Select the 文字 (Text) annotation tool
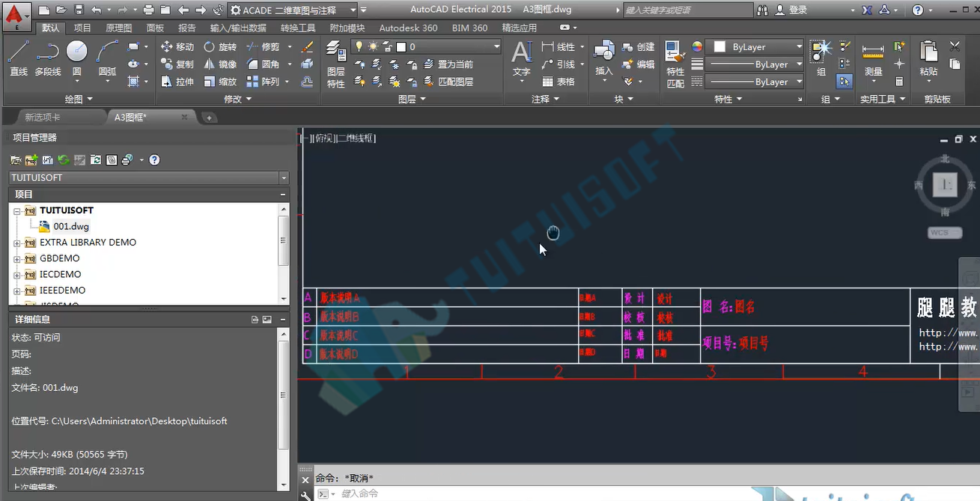The height and width of the screenshot is (501, 980). pos(521,58)
